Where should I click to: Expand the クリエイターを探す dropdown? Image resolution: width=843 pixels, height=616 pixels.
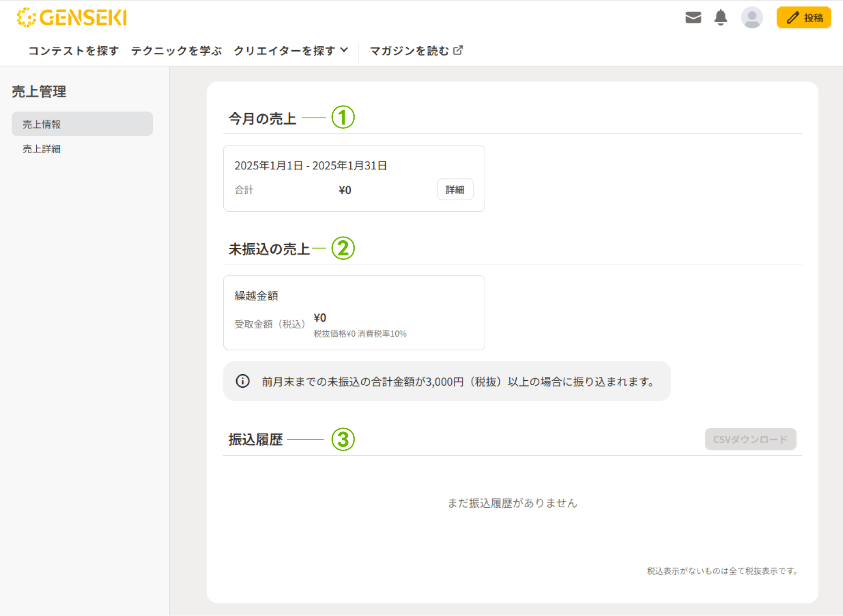click(x=291, y=51)
